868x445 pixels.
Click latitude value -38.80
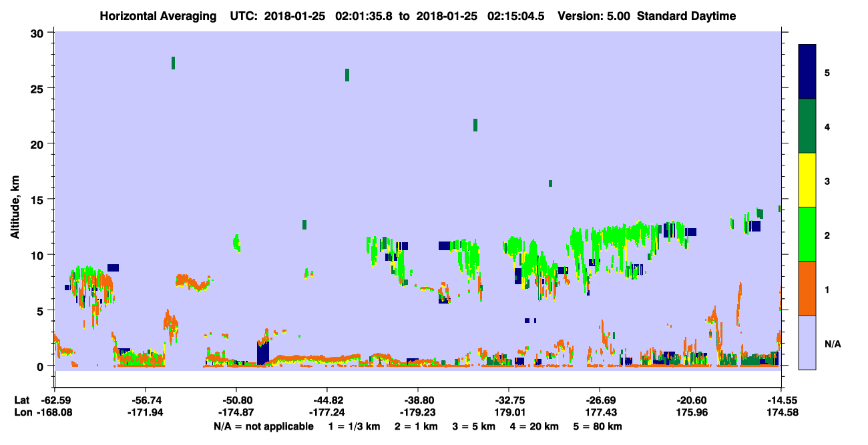418,400
